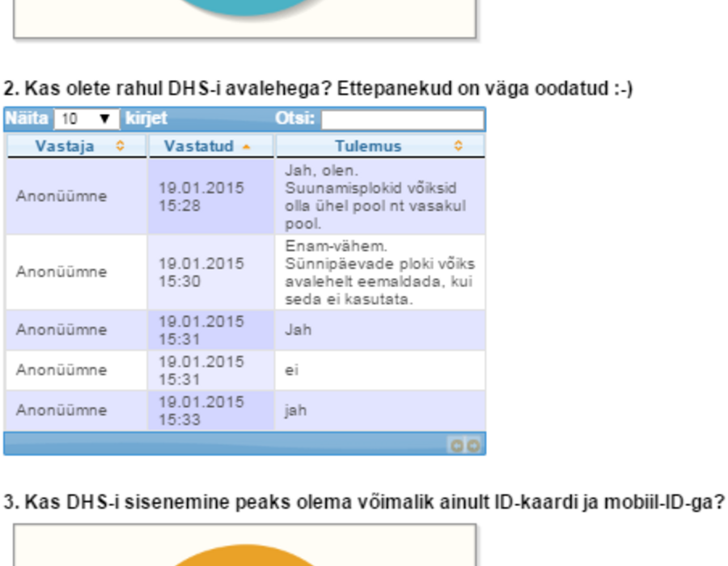Select the 'ei' answer cell
This screenshot has width=728, height=566.
[381, 370]
